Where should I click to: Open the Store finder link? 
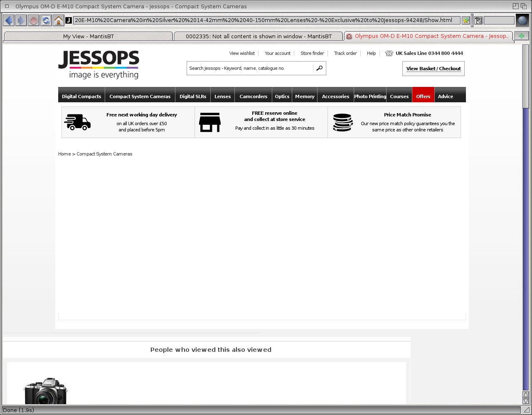click(x=312, y=53)
